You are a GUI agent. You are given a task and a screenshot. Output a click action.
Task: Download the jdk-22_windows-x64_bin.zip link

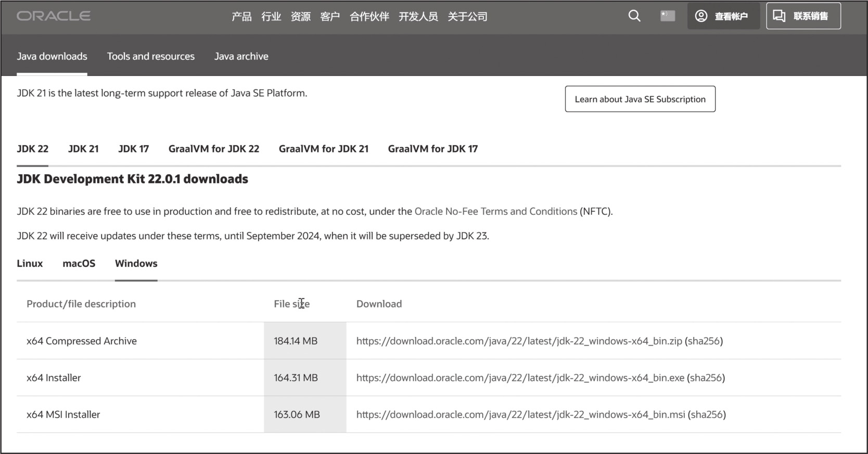[519, 341]
